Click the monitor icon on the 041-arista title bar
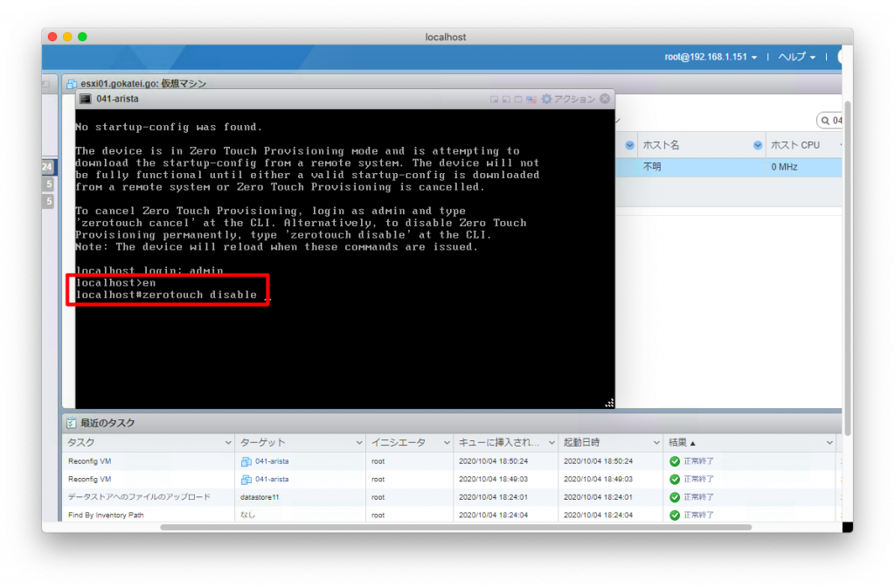This screenshot has height=588, width=895. pos(85,99)
